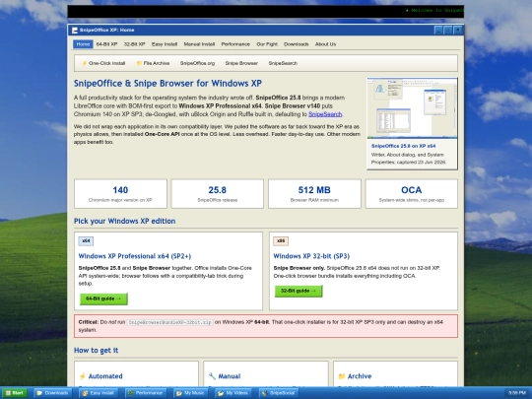
Task: Click the Manual wrench icon
Action: 212,376
